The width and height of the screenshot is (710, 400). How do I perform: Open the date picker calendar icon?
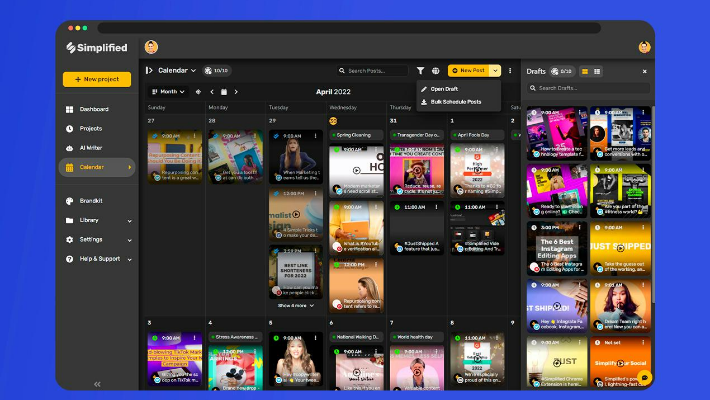coord(224,92)
